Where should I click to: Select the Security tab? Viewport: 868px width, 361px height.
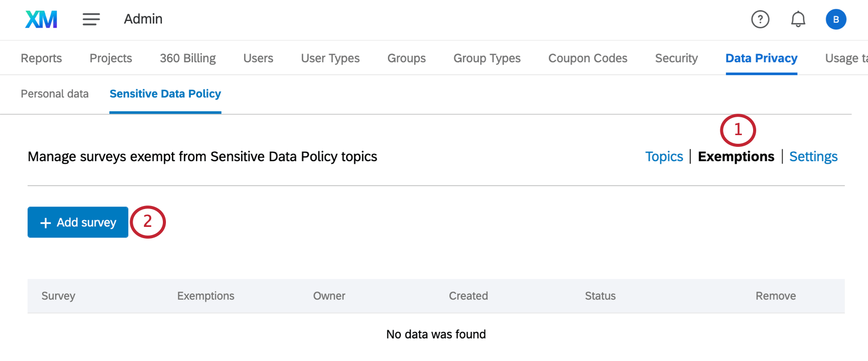[677, 58]
